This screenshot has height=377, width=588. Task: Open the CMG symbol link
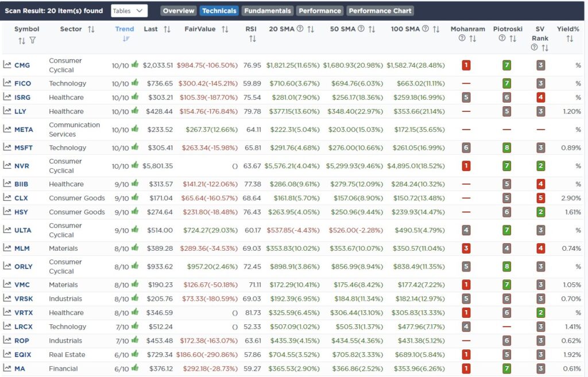coord(22,65)
